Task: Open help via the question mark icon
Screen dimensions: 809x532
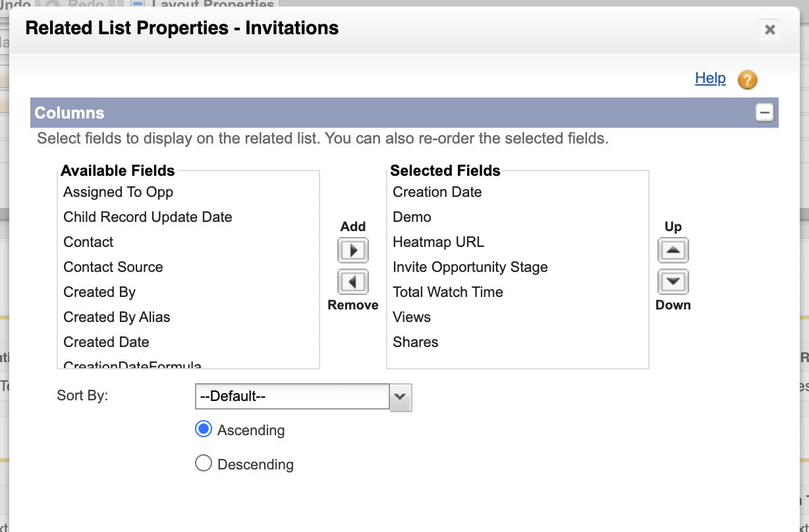Action: [748, 80]
